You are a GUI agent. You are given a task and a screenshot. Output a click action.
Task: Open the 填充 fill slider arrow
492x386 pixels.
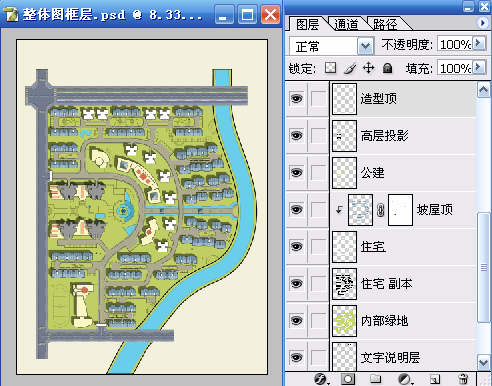click(479, 67)
